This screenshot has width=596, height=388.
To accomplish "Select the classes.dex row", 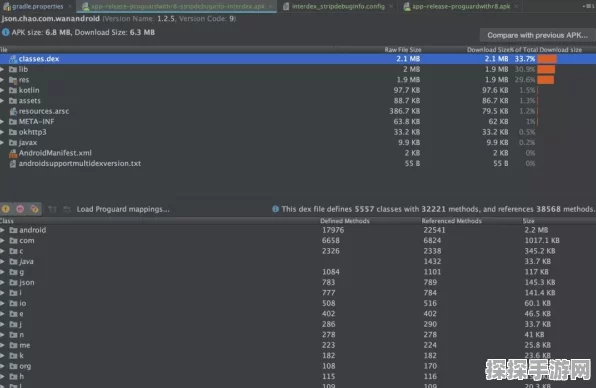I will 298,59.
